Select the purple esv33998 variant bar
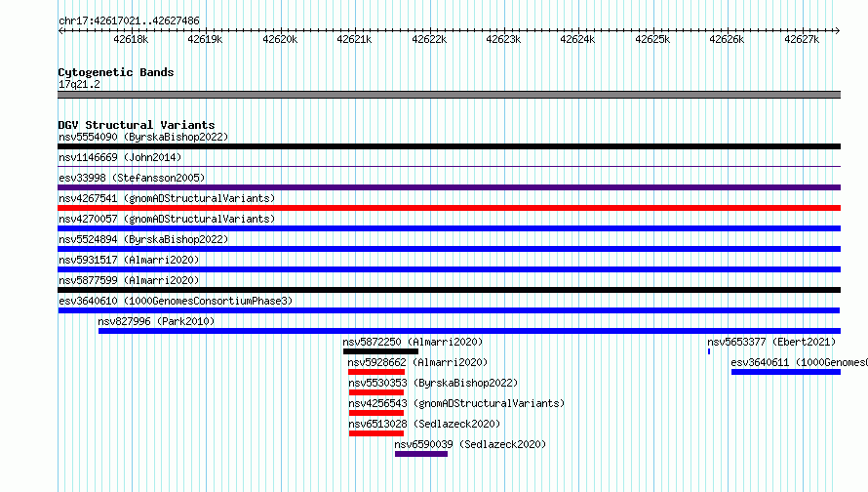 (449, 187)
